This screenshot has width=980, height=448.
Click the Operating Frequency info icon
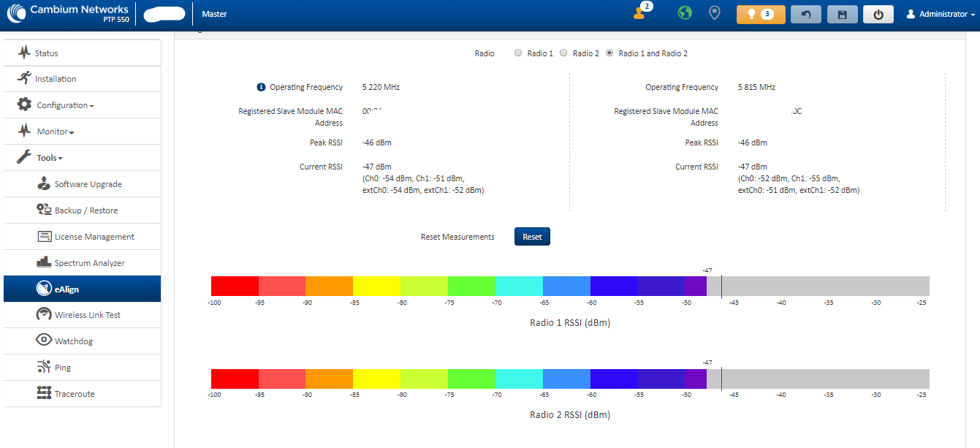[x=261, y=87]
